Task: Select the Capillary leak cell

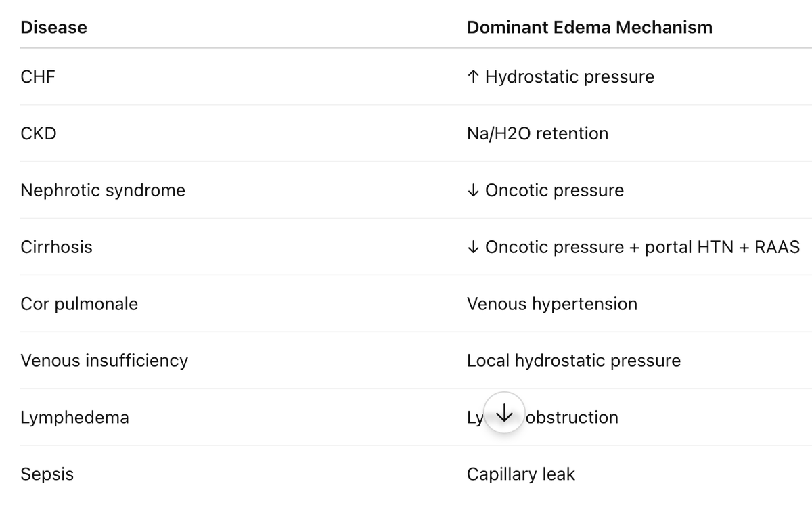Action: point(521,474)
